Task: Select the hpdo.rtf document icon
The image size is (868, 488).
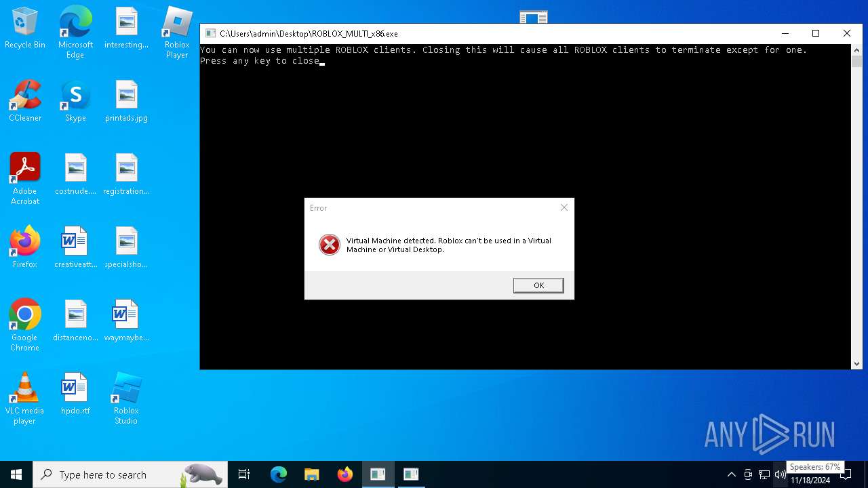Action: click(75, 394)
